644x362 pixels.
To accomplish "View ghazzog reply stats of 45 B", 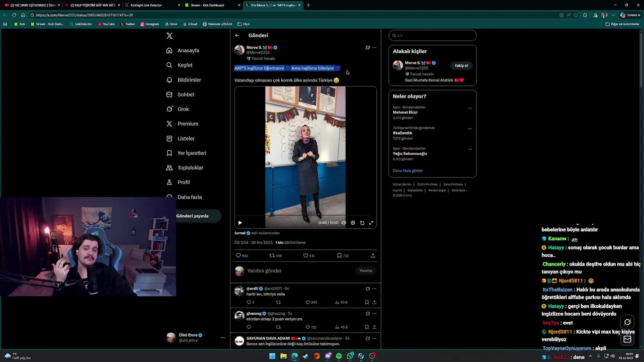I will (x=341, y=327).
